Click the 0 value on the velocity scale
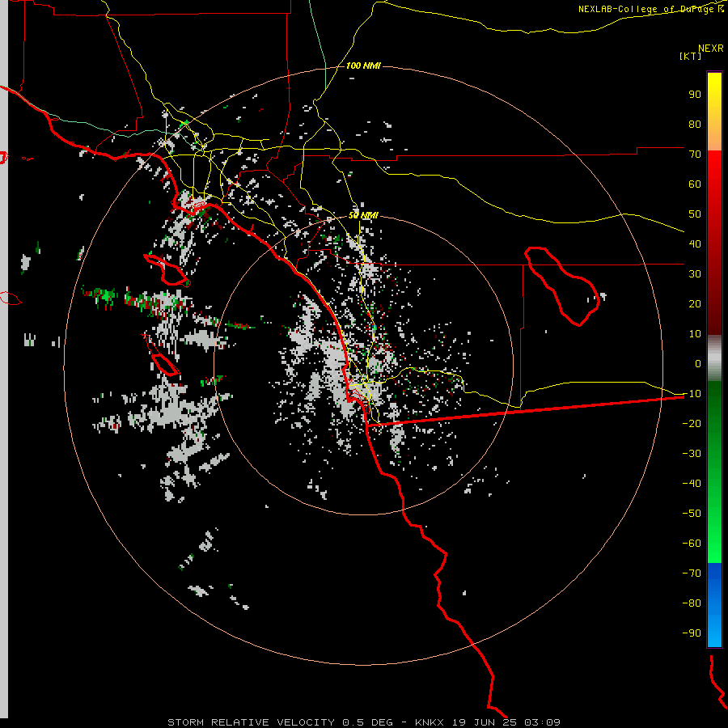The width and height of the screenshot is (728, 728). (x=698, y=363)
